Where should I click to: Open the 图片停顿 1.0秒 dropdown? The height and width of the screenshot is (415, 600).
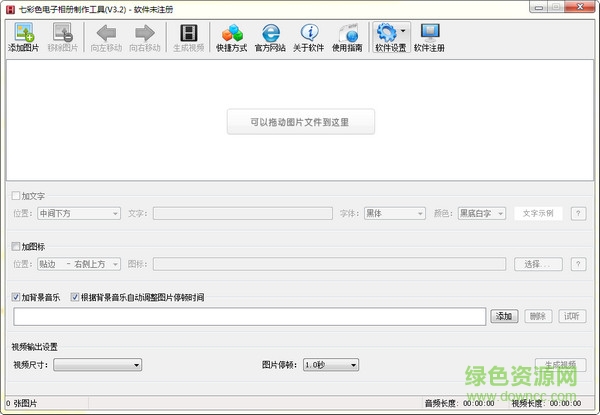[330, 365]
